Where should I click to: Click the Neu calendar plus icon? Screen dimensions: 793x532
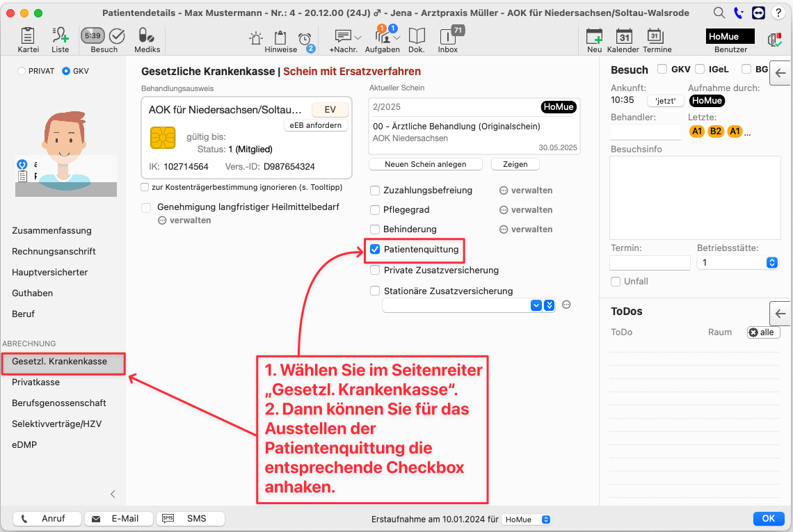click(x=594, y=36)
